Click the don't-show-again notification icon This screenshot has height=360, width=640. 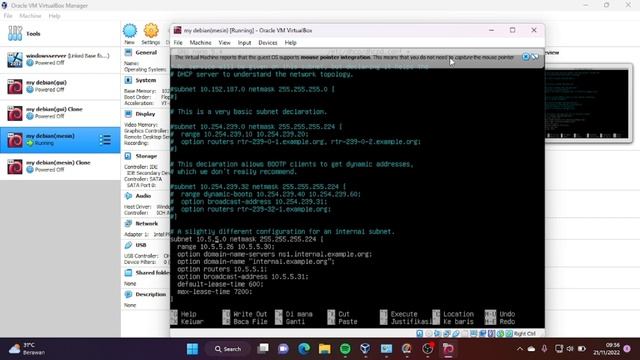535,57
